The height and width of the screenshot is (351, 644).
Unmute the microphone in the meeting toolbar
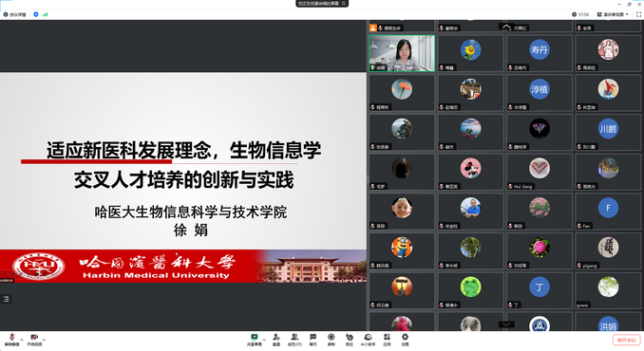[12, 340]
